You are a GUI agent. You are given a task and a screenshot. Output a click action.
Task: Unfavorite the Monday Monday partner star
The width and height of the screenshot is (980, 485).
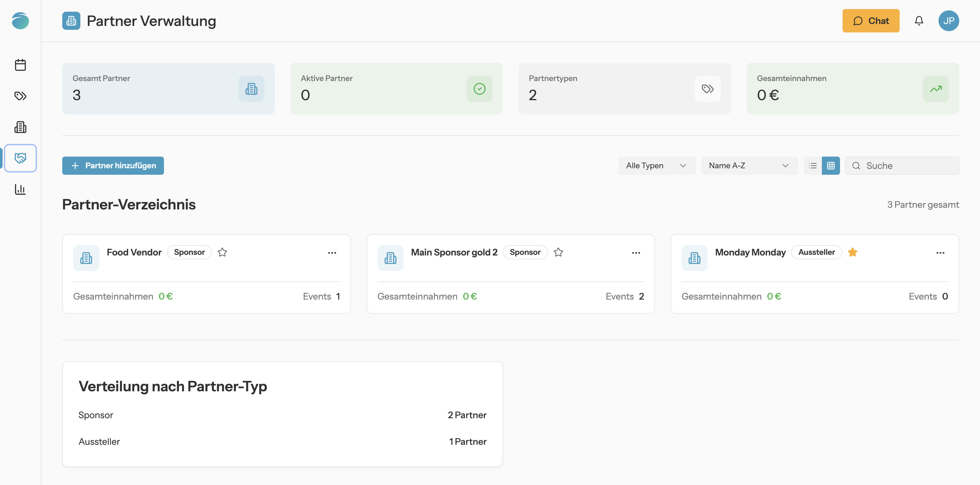pyautogui.click(x=853, y=252)
